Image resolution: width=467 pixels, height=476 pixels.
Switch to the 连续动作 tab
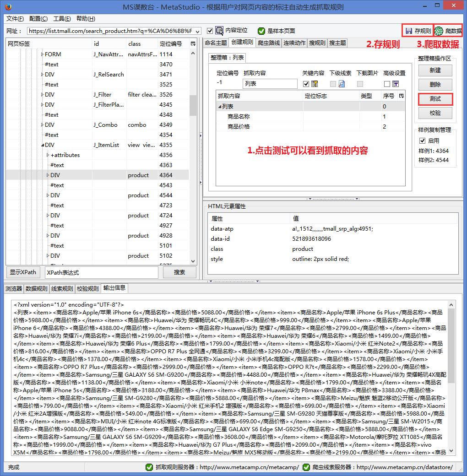[294, 43]
